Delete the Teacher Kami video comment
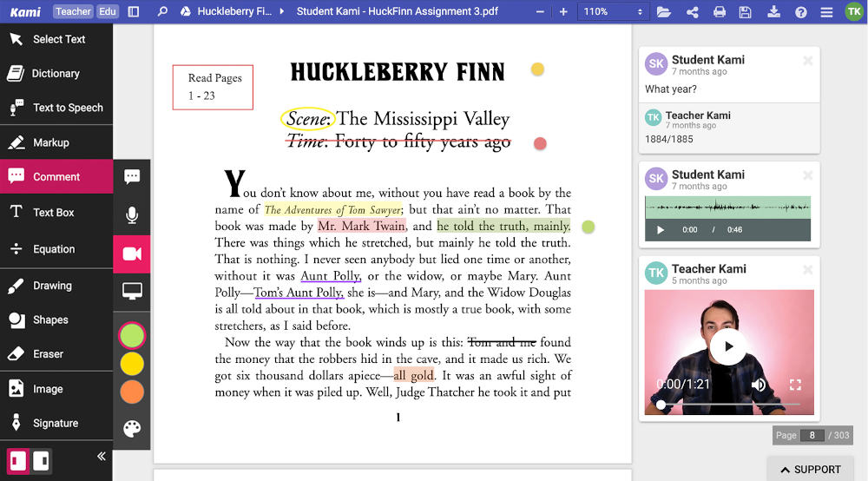Viewport: 868px width, 481px height. [807, 269]
